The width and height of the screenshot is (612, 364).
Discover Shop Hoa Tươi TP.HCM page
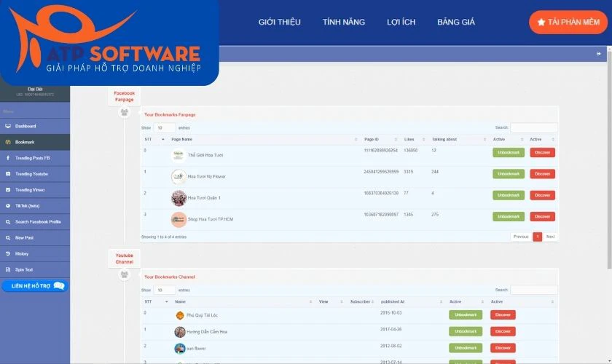click(x=542, y=216)
